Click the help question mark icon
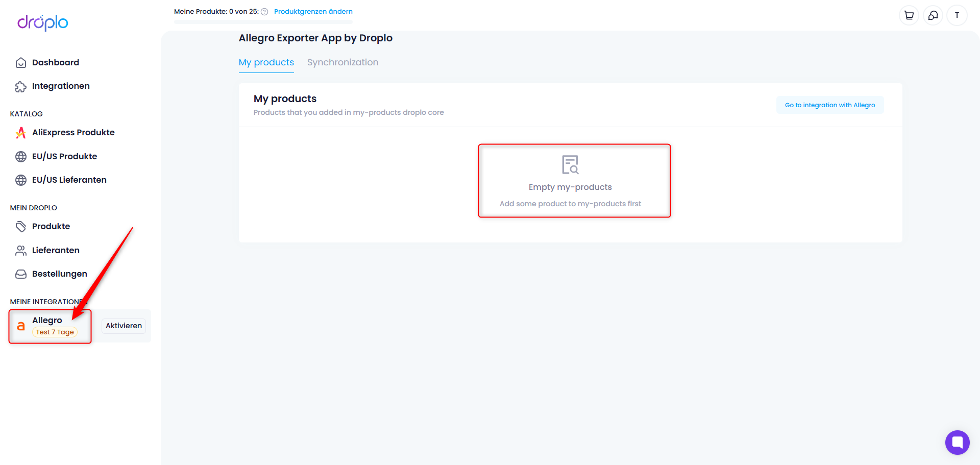Screen dimensions: 980x465 [x=264, y=12]
